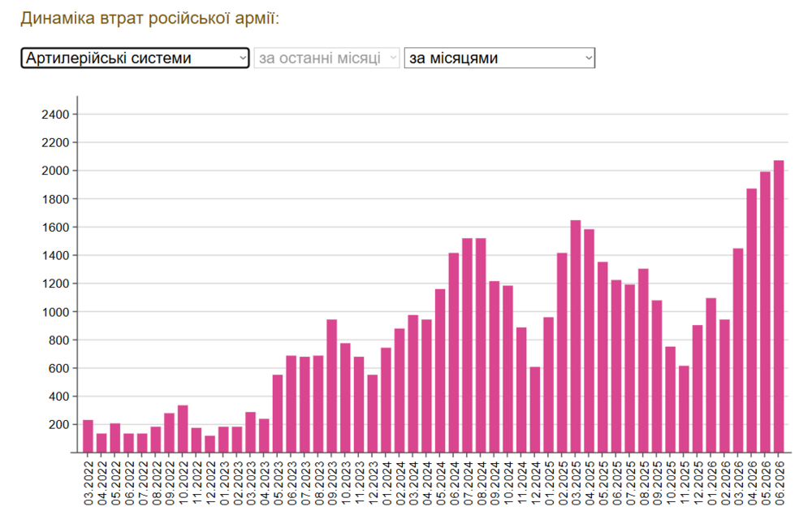Click the 11.2025 bar
Viewport: 812px width, 520px height.
(684, 409)
